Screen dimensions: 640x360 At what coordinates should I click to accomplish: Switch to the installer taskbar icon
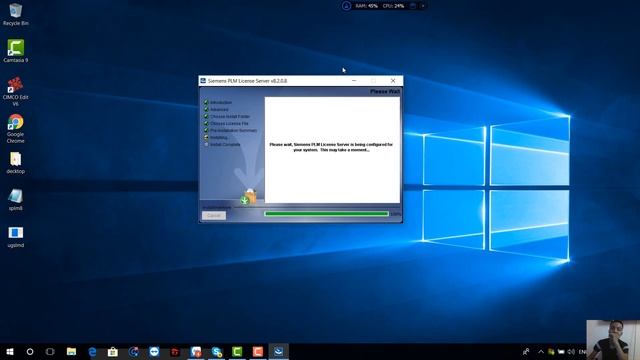click(278, 351)
